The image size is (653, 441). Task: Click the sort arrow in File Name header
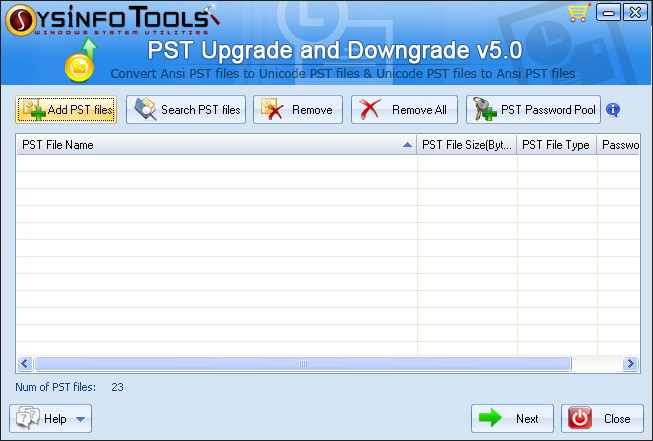[x=407, y=145]
